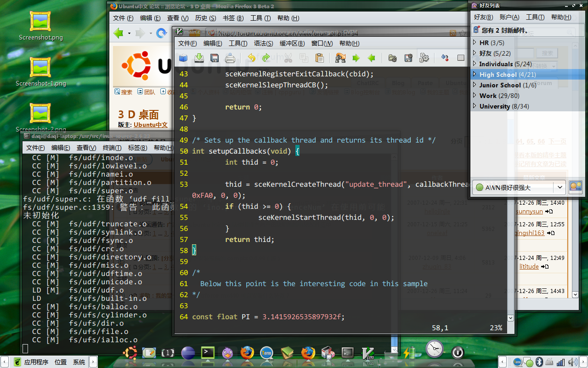The width and height of the screenshot is (588, 368).
Task: Redo the edit using the green arrow icon
Action: (266, 58)
